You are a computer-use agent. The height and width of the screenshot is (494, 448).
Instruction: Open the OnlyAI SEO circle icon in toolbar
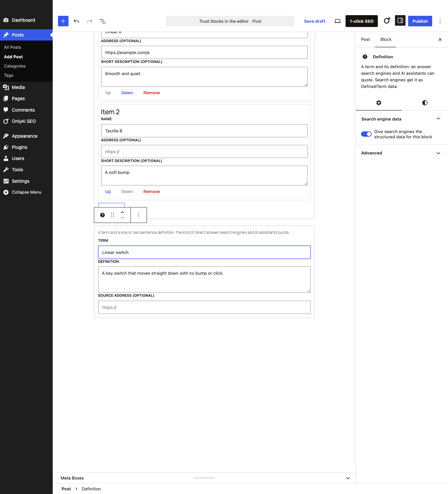pos(387,21)
